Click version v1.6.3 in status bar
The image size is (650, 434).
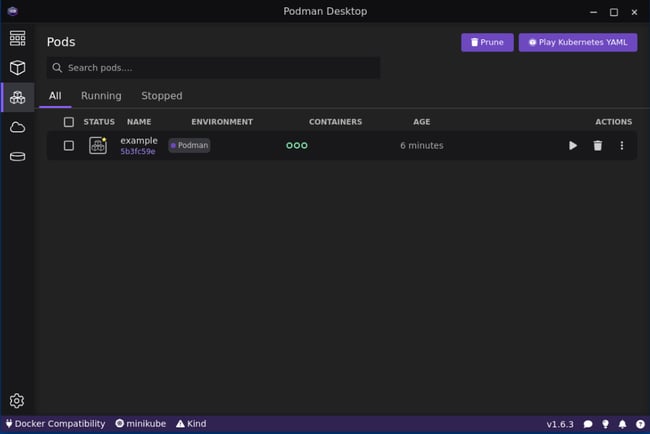(560, 424)
